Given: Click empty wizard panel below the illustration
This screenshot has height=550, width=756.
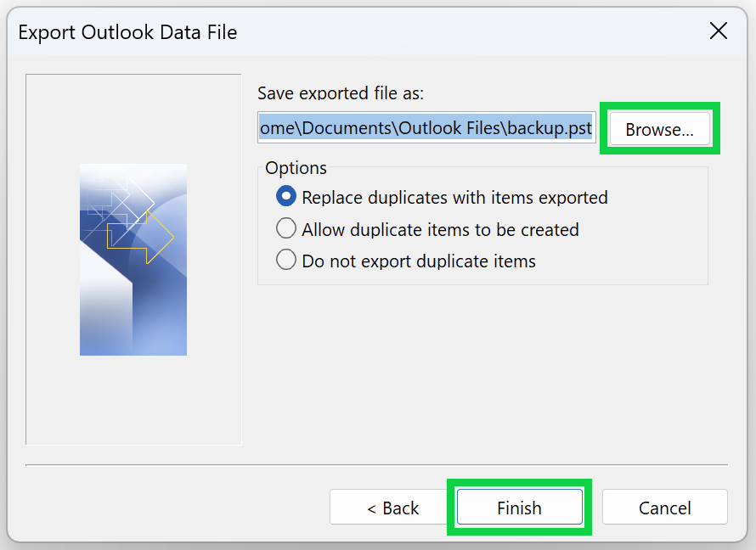Looking at the screenshot, I should coord(133,401).
